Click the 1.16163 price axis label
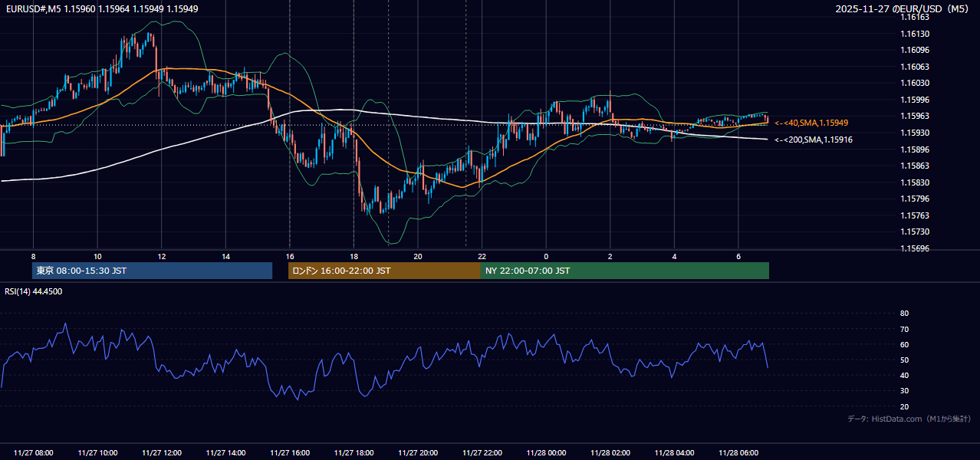 pyautogui.click(x=915, y=17)
